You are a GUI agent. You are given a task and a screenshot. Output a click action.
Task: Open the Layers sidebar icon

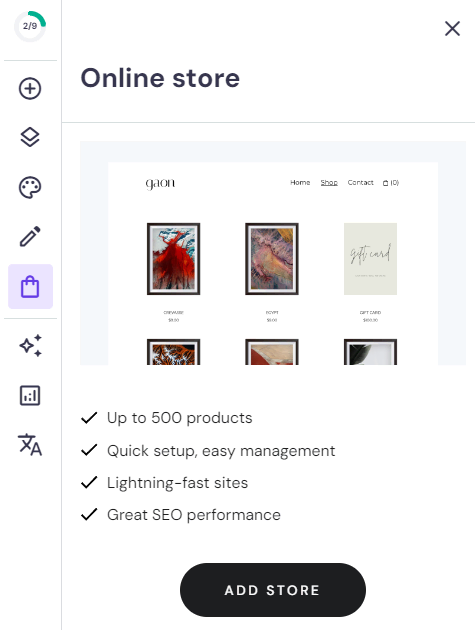tap(30, 137)
